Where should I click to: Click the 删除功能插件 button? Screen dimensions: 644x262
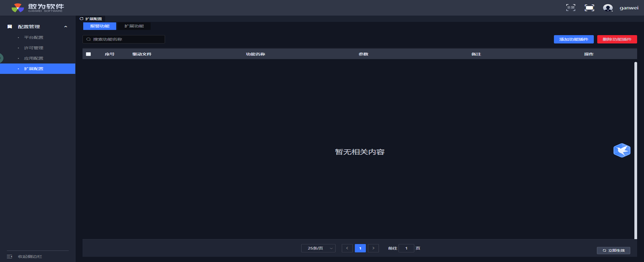[617, 39]
